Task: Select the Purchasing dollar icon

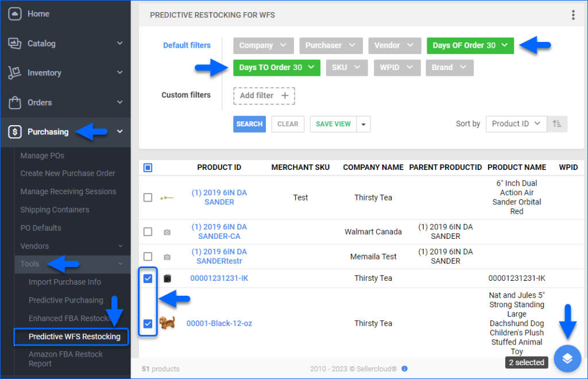Action: [16, 132]
